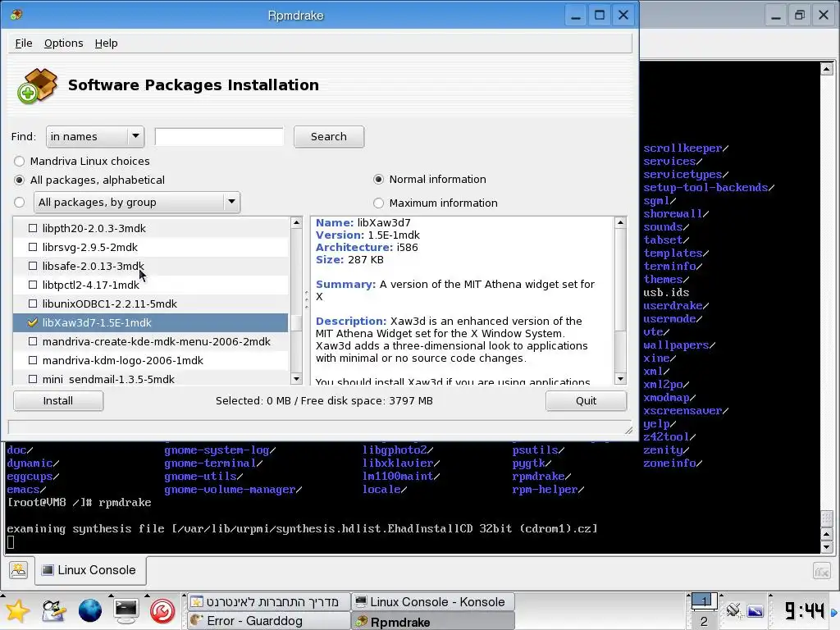Click description pane scroll up arrow

pyautogui.click(x=620, y=222)
